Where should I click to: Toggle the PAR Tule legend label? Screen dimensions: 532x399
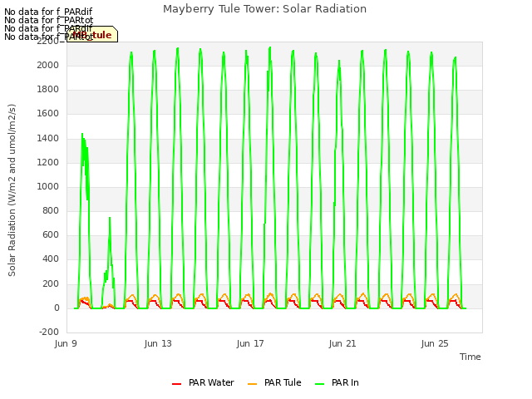tap(283, 382)
